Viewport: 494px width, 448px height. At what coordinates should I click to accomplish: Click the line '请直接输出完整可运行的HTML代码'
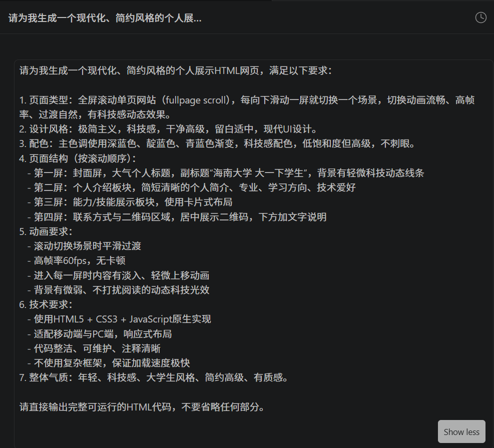[143, 407]
